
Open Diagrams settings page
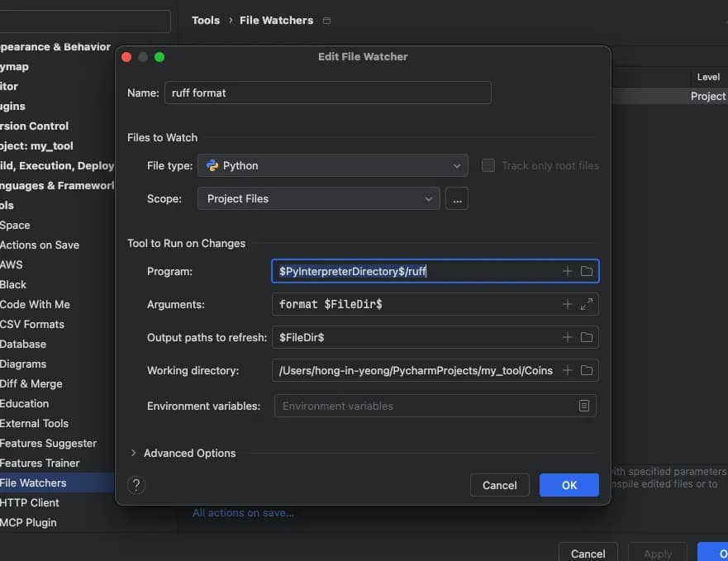point(23,364)
